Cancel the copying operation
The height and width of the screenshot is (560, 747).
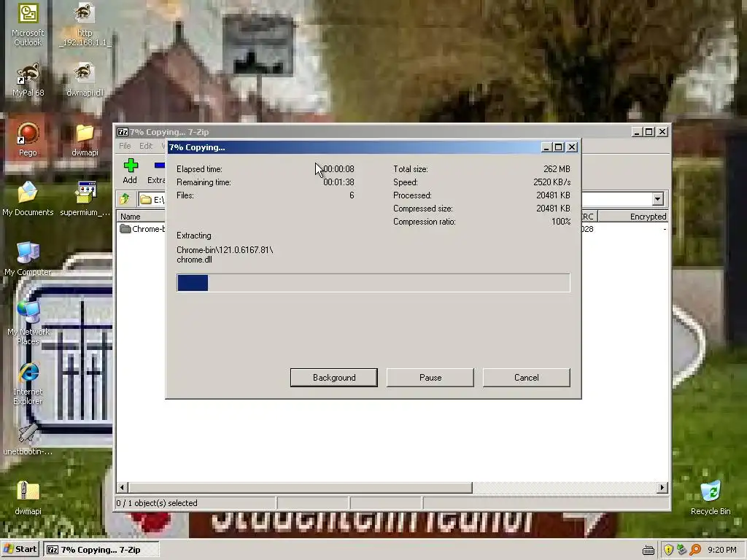coord(527,378)
